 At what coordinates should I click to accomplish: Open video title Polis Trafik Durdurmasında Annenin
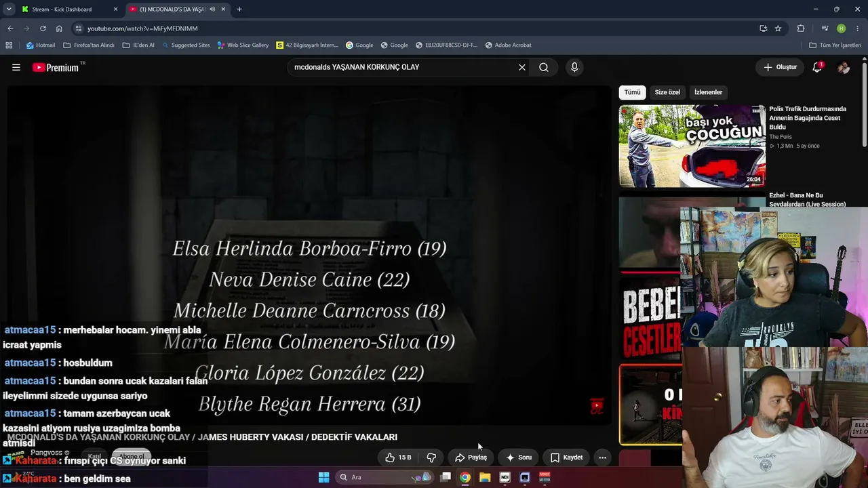coord(808,118)
